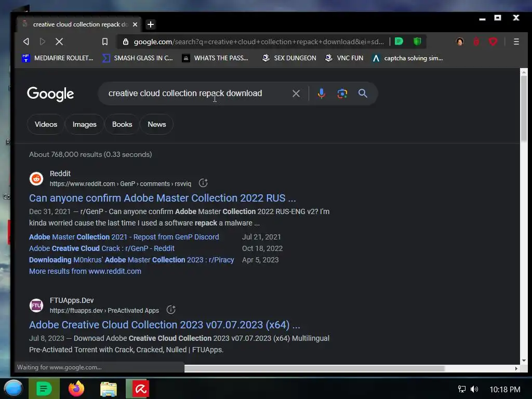Submit search with the magnifying glass icon
Screen dimensions: 532x399
[363, 94]
